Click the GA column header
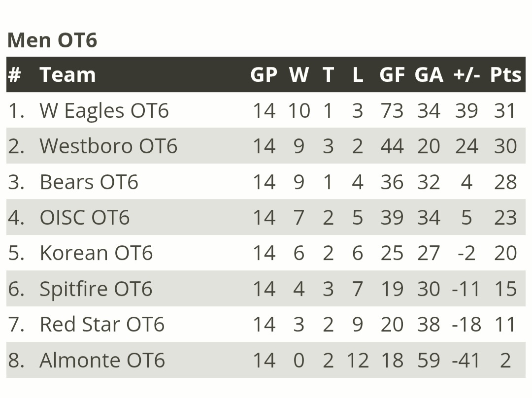532x398 pixels. pyautogui.click(x=429, y=75)
